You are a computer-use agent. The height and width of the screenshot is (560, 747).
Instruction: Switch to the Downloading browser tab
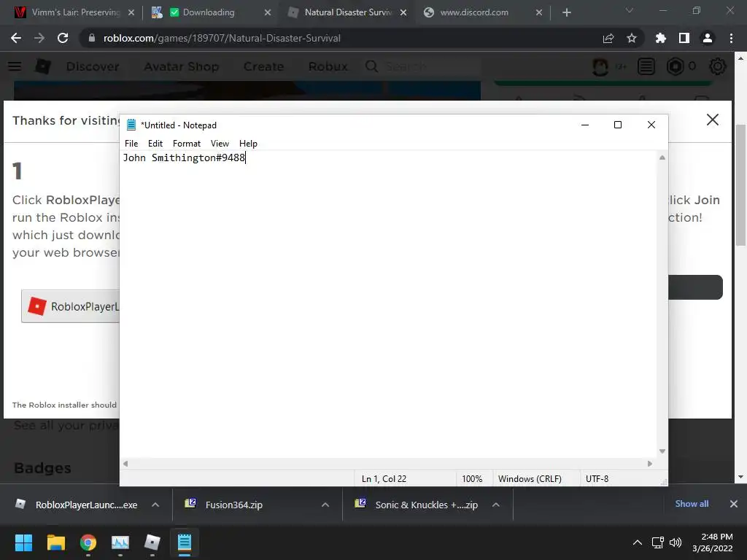coord(209,12)
